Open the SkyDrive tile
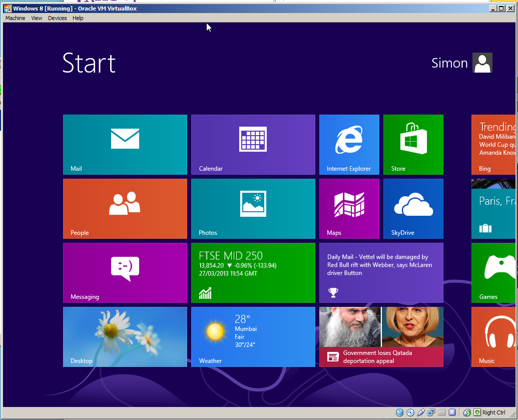Image resolution: width=518 pixels, height=420 pixels. point(413,209)
